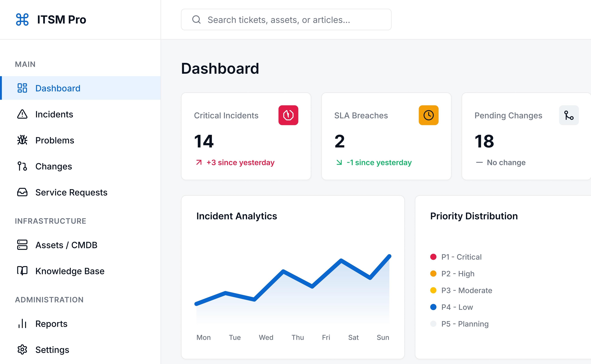Click the magnifier icon in search bar
Screen dimensions: 591x364
coord(196,20)
